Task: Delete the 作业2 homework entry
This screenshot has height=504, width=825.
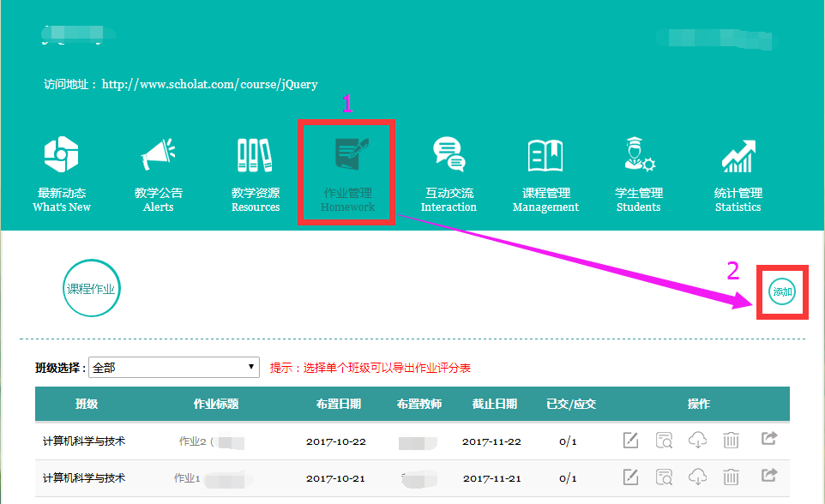Action: click(731, 441)
